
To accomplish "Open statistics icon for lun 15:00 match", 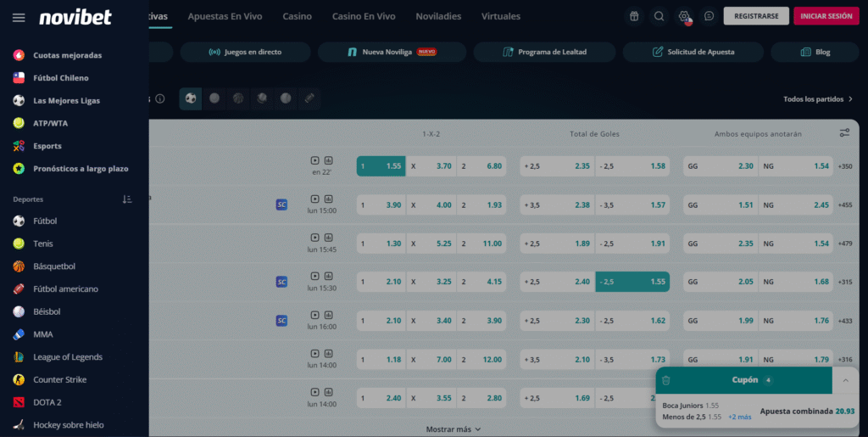I will 328,199.
